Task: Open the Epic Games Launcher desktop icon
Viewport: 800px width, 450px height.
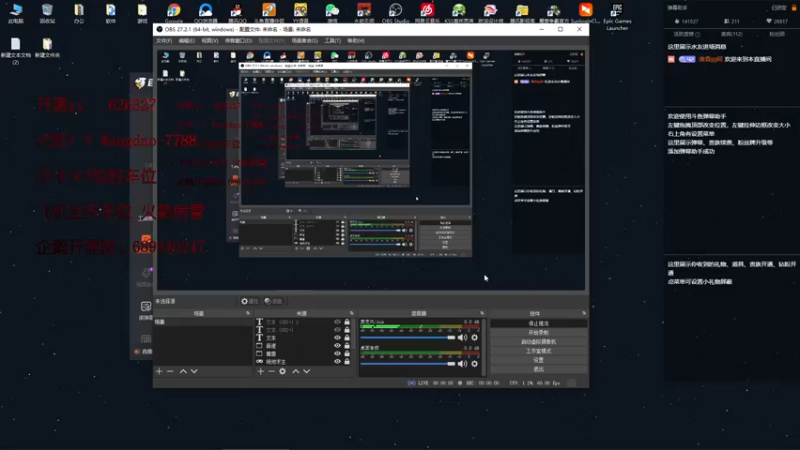Action: tap(617, 16)
